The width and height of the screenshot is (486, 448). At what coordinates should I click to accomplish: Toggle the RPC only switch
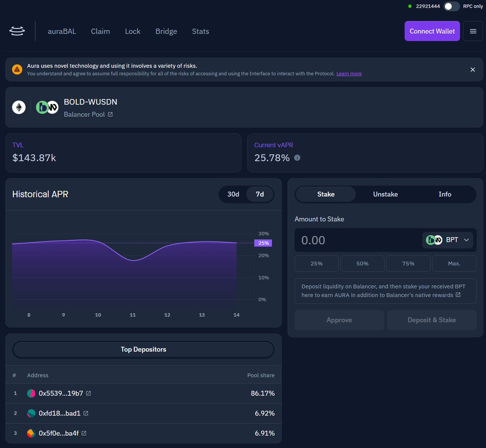tap(452, 6)
